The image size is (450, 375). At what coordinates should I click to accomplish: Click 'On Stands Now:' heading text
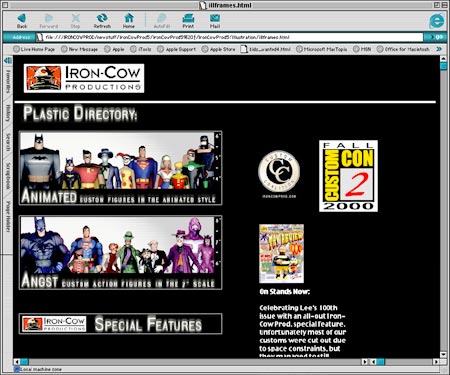tap(285, 292)
